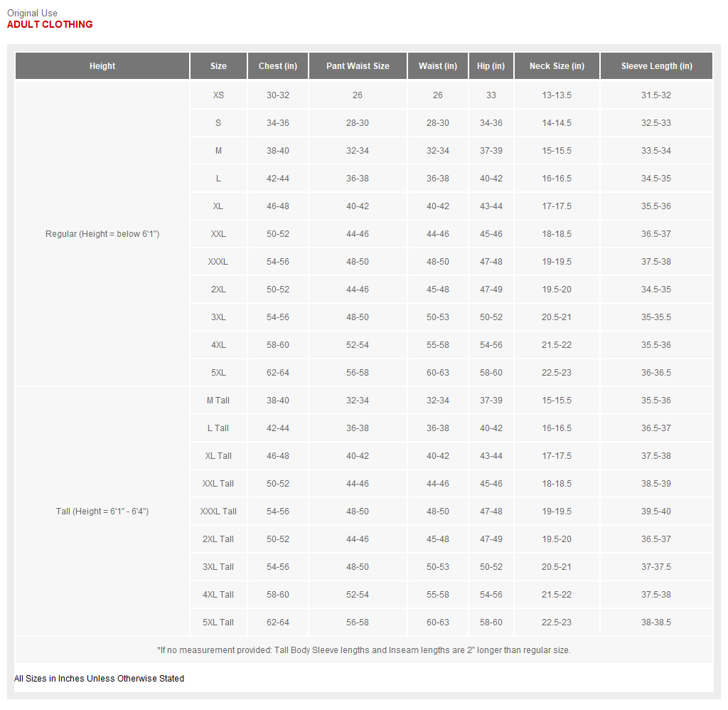Viewport: 728px width, 710px height.
Task: Click the Sleeve Length (in) header
Action: click(656, 66)
